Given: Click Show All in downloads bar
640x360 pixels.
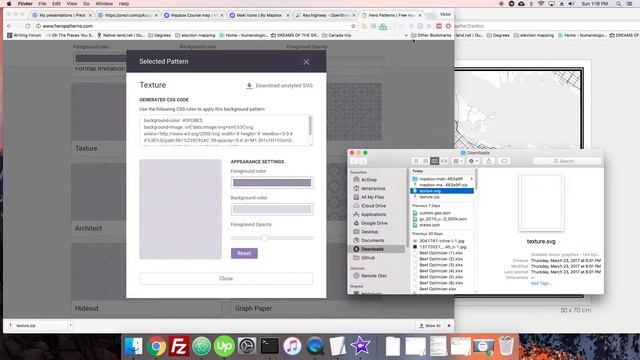Looking at the screenshot, I should point(430,326).
